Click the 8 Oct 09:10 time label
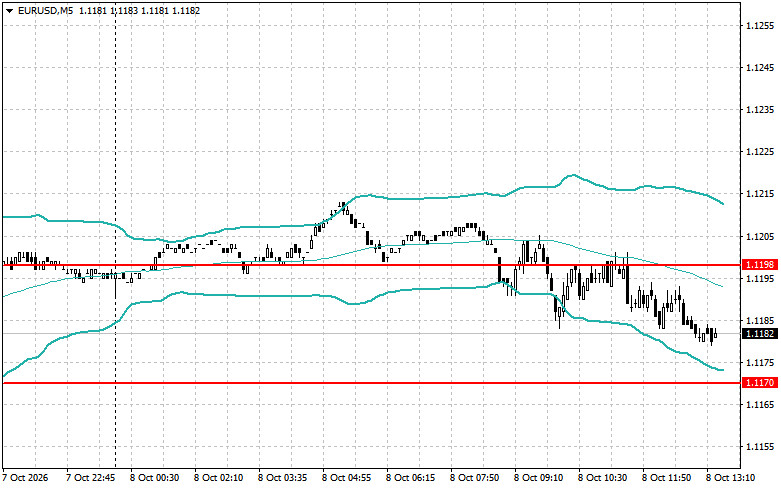Viewport: 781px width, 489px height. 538,478
